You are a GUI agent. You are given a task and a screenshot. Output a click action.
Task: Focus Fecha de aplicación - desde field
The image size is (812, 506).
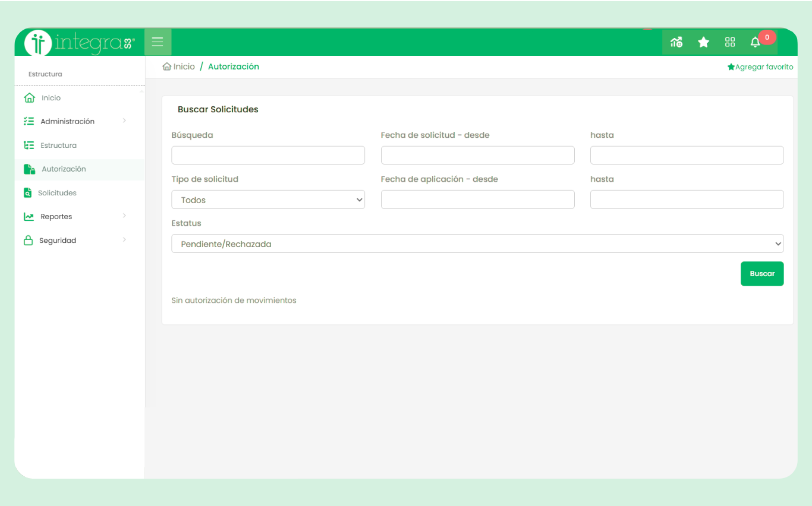(x=478, y=200)
